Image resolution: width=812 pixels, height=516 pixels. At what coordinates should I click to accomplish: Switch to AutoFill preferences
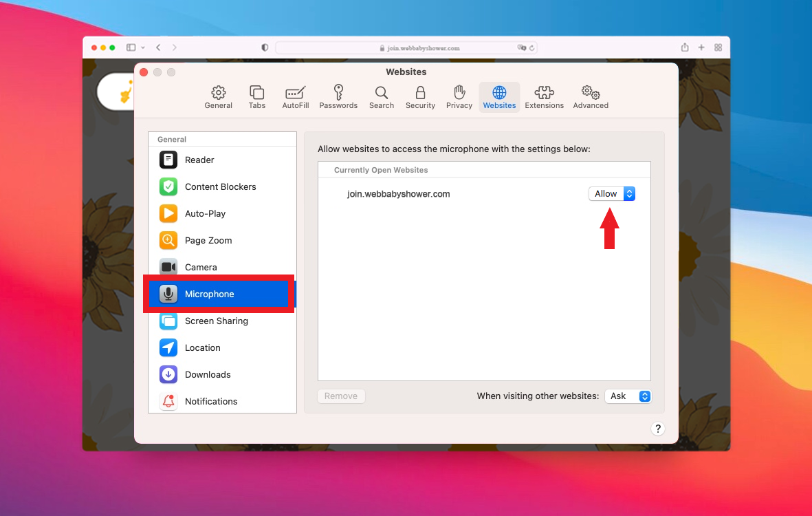[x=295, y=97]
